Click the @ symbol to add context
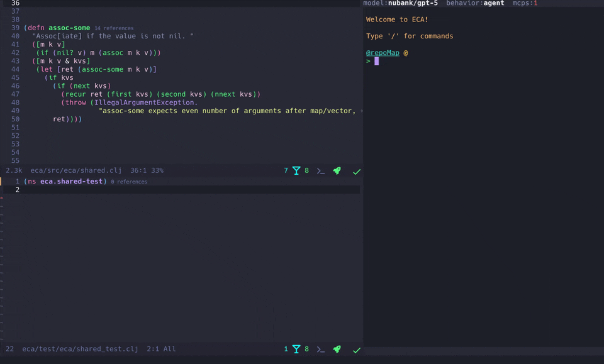Screen dimensions: 604x364 pos(406,53)
